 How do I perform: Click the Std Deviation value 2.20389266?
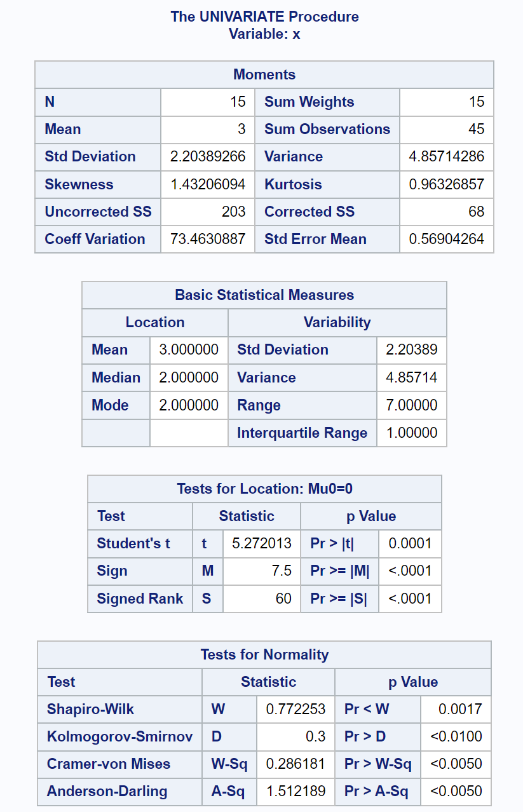coord(208,156)
